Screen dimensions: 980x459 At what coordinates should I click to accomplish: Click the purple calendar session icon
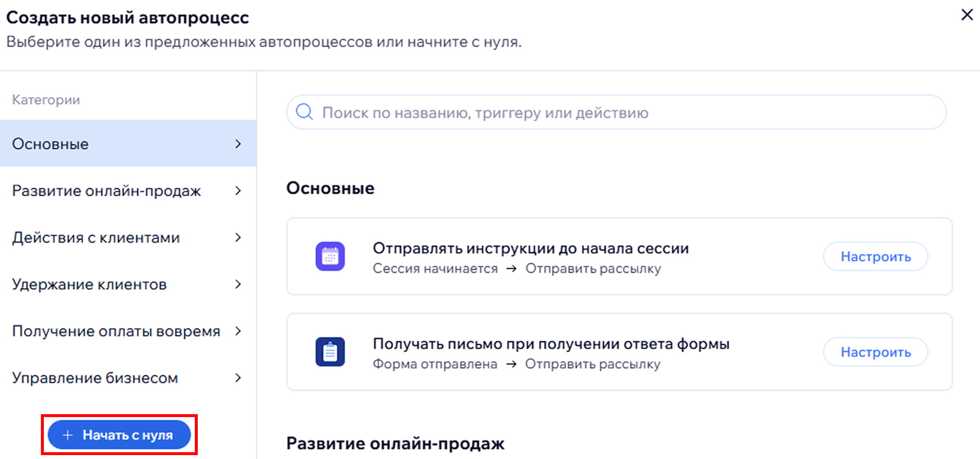tap(330, 256)
